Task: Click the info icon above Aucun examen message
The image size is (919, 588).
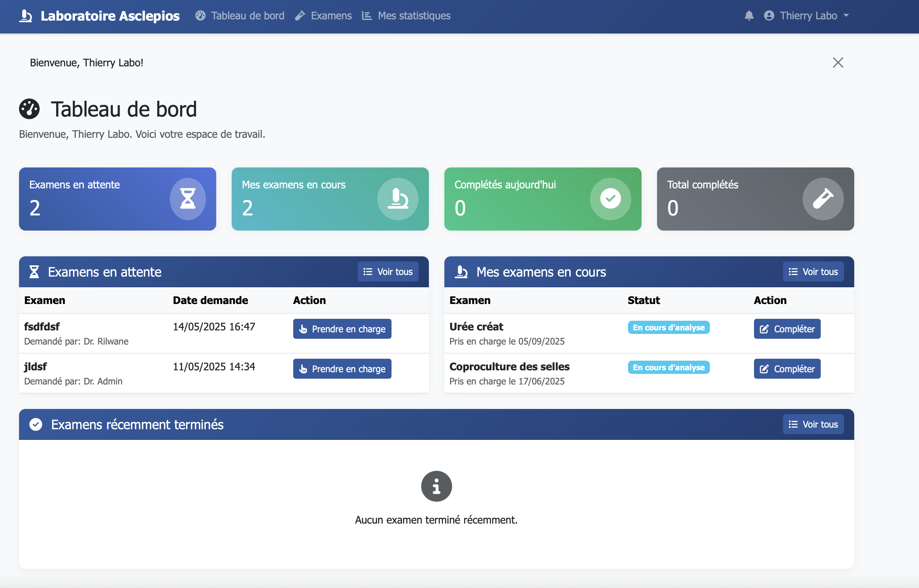Action: pyautogui.click(x=436, y=486)
